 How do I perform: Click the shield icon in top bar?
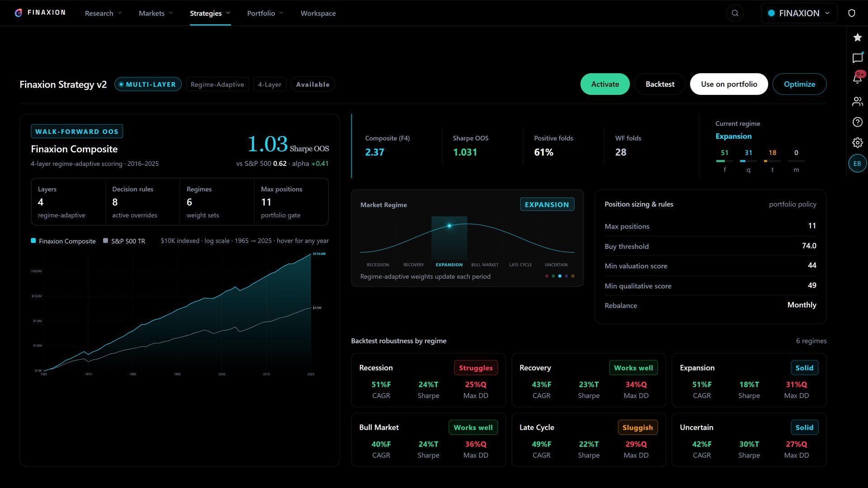852,13
